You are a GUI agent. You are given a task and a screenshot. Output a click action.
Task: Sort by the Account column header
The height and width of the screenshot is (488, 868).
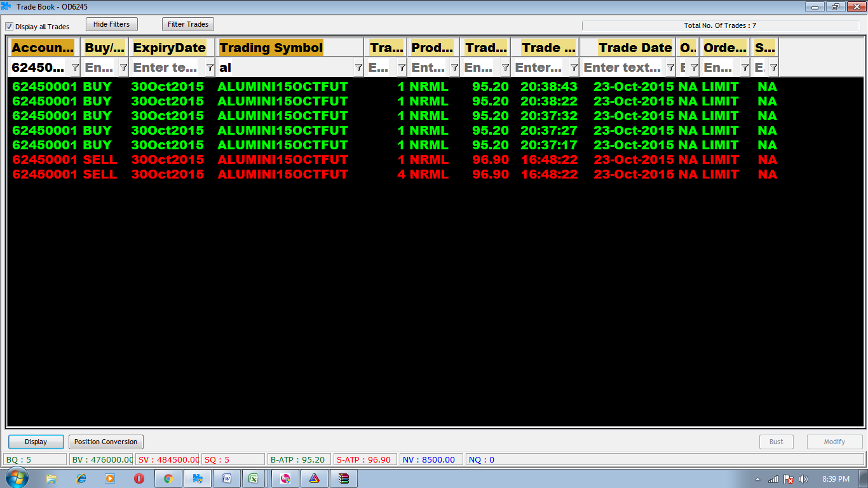(43, 48)
